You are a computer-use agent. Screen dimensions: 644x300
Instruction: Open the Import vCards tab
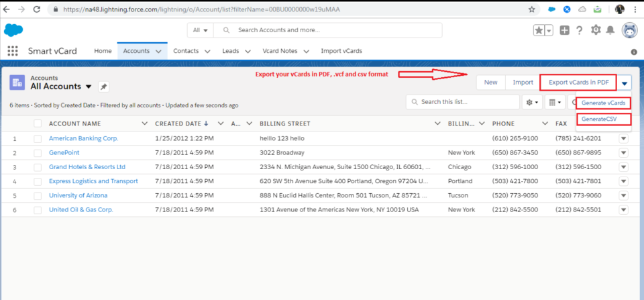(x=341, y=51)
